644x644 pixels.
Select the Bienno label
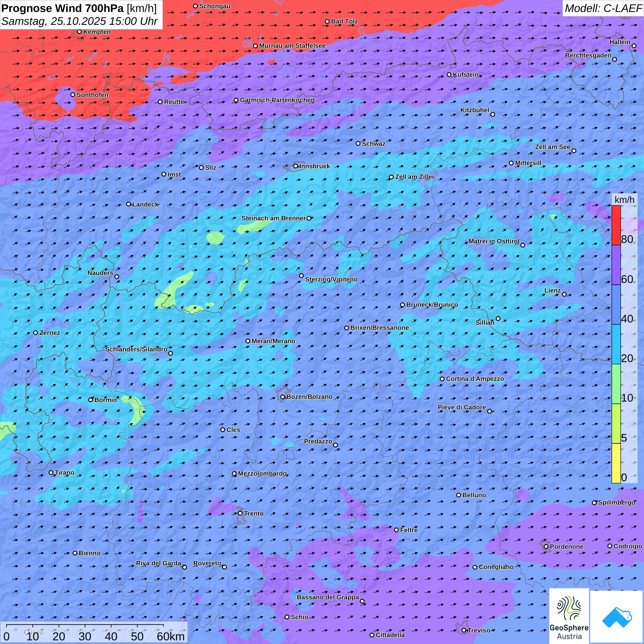(90, 553)
